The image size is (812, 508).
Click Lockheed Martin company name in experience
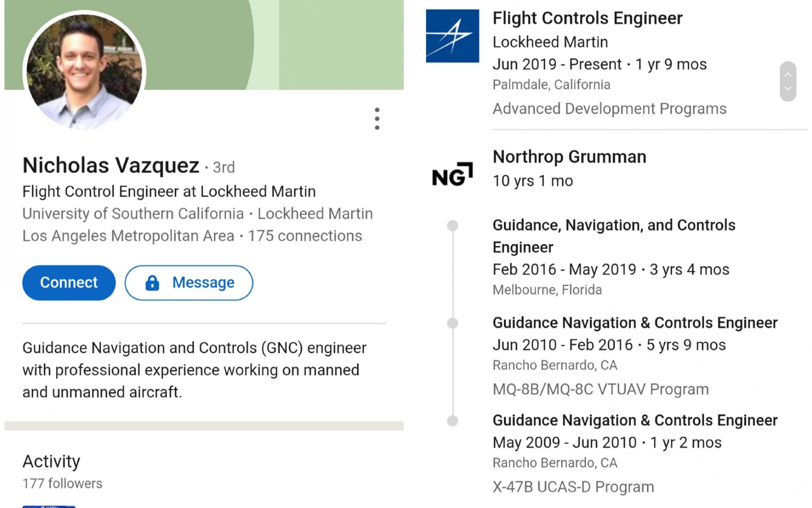[x=550, y=42]
